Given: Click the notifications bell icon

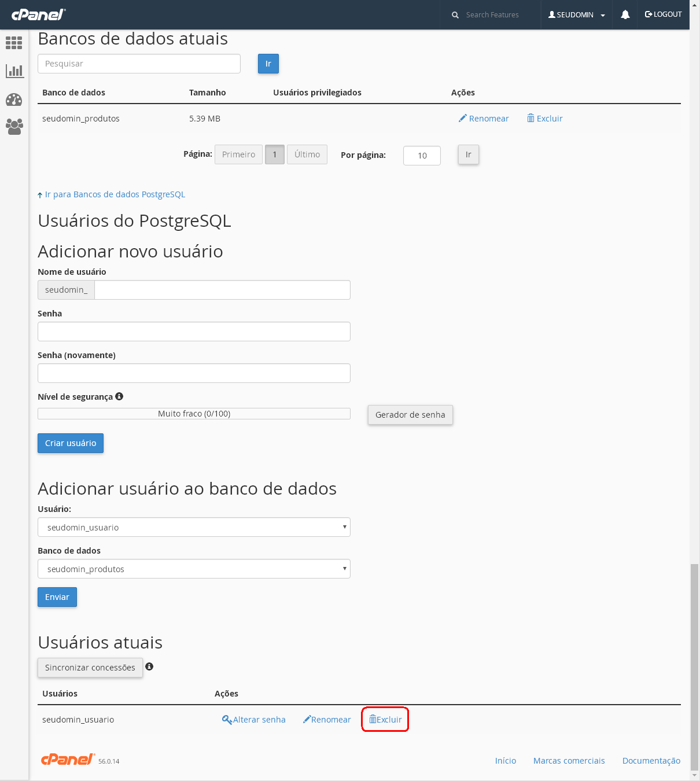Looking at the screenshot, I should pyautogui.click(x=625, y=15).
